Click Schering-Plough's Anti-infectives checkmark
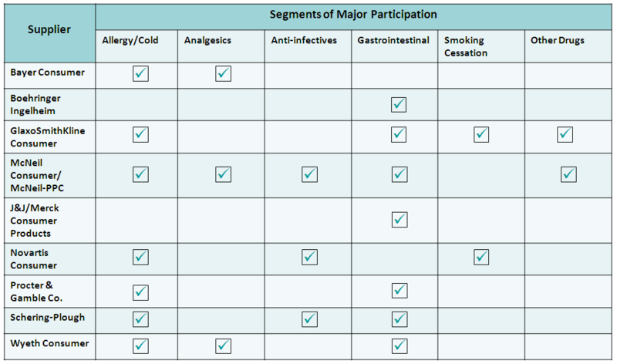Image resolution: width=617 pixels, height=364 pixels. 309,318
